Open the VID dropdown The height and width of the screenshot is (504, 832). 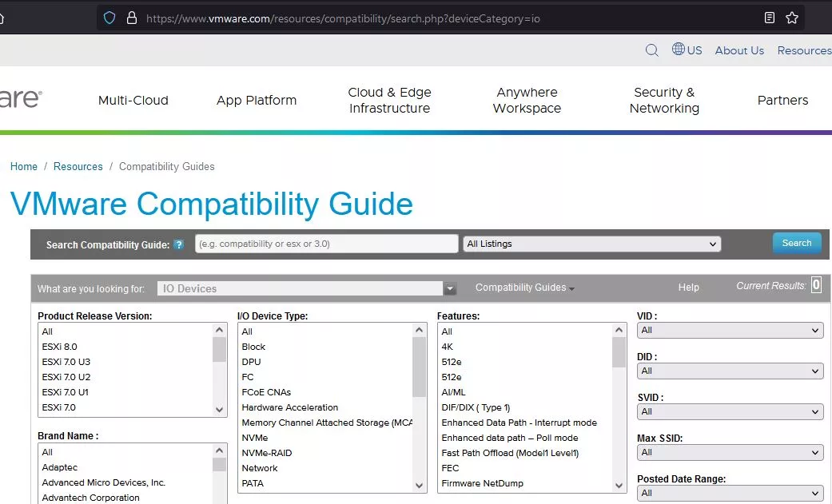point(730,331)
